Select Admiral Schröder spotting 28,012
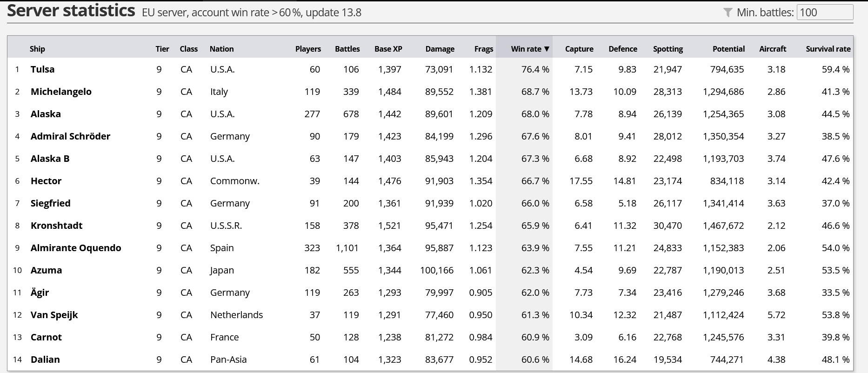This screenshot has height=373, width=868. coord(668,136)
